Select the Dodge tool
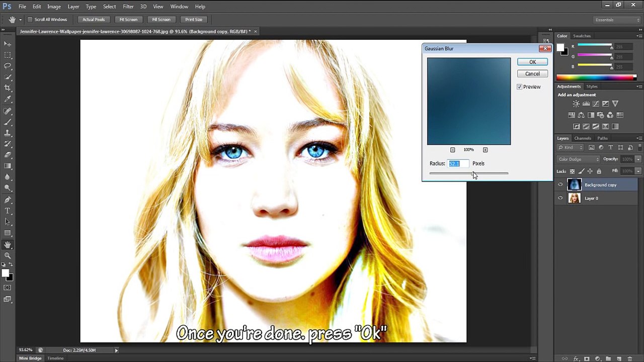This screenshot has height=362, width=644. pyautogui.click(x=8, y=188)
